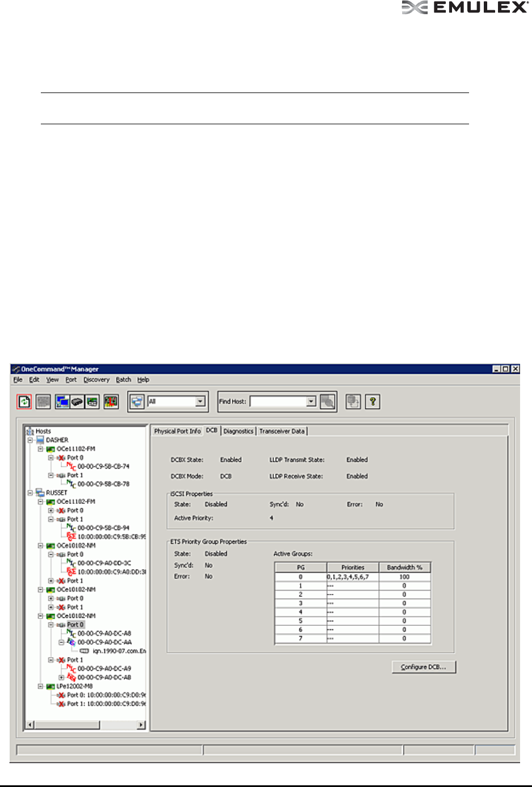Collapse the 00-00-C9-A0-DC-AA iSCSI node
Viewport: 532px width, 787px height.
[x=61, y=642]
